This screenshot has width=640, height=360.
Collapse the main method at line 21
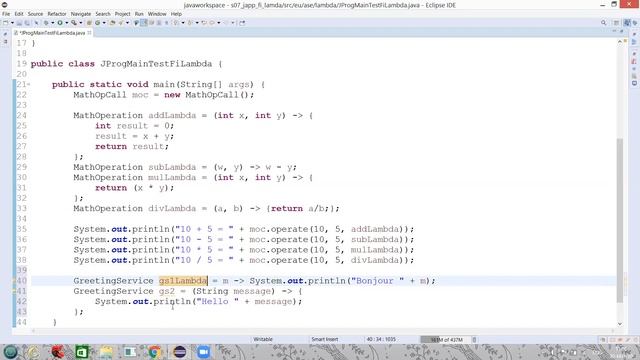[29, 84]
